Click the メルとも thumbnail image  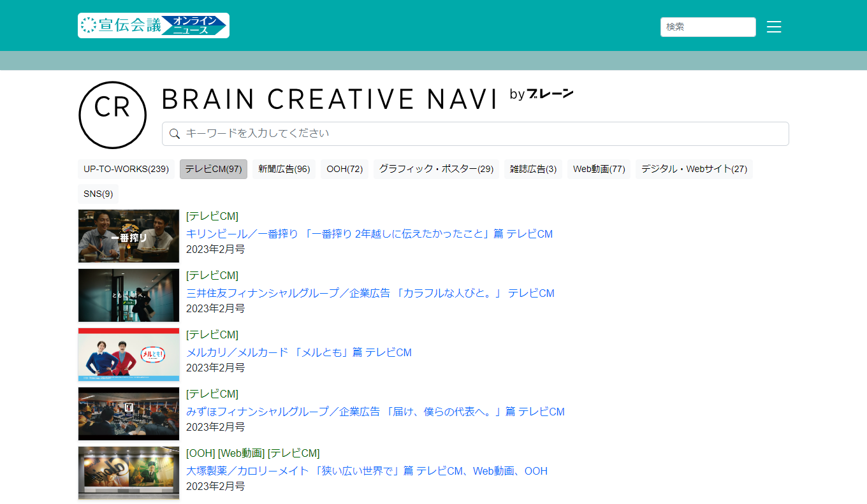(129, 354)
